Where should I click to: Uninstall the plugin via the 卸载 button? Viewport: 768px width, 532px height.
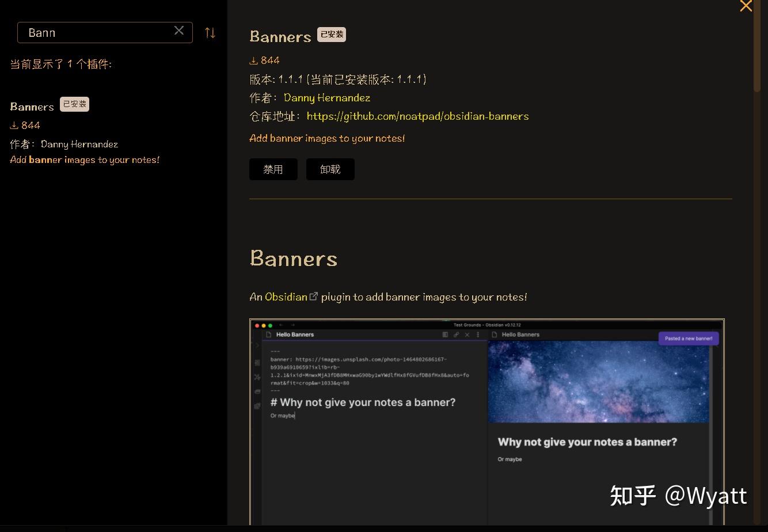pos(330,169)
